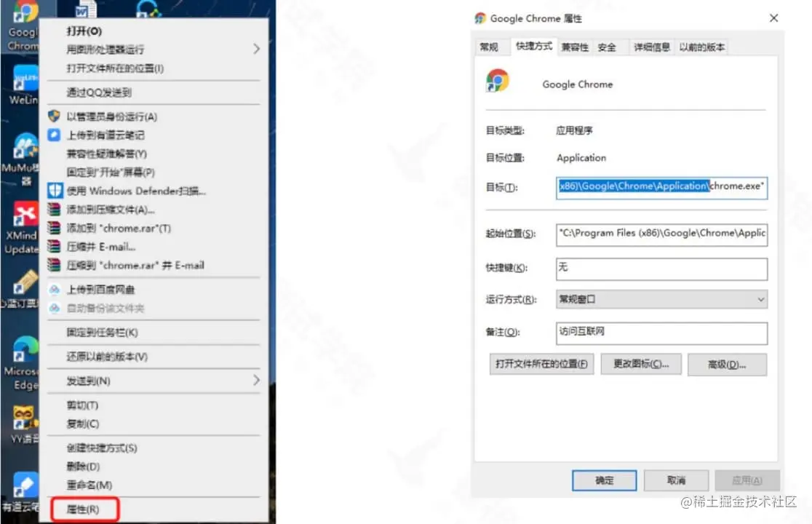
Task: Select 固定到任务栏(K) menu entry
Action: coord(102,333)
